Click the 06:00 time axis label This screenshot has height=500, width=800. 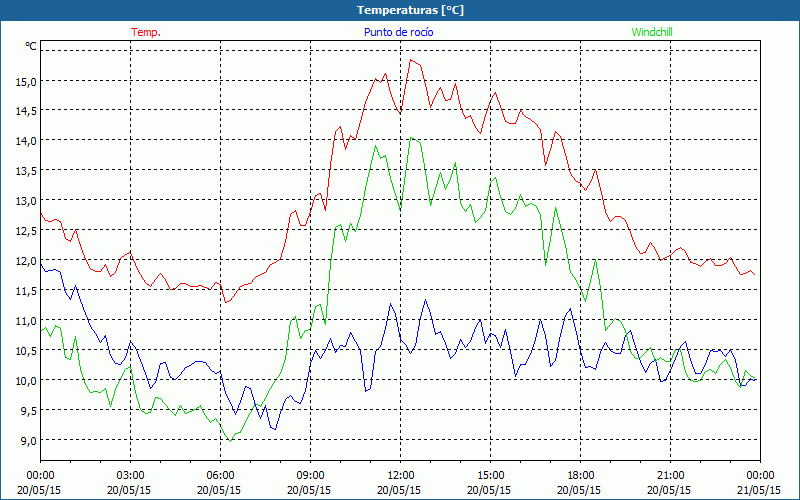[220, 476]
